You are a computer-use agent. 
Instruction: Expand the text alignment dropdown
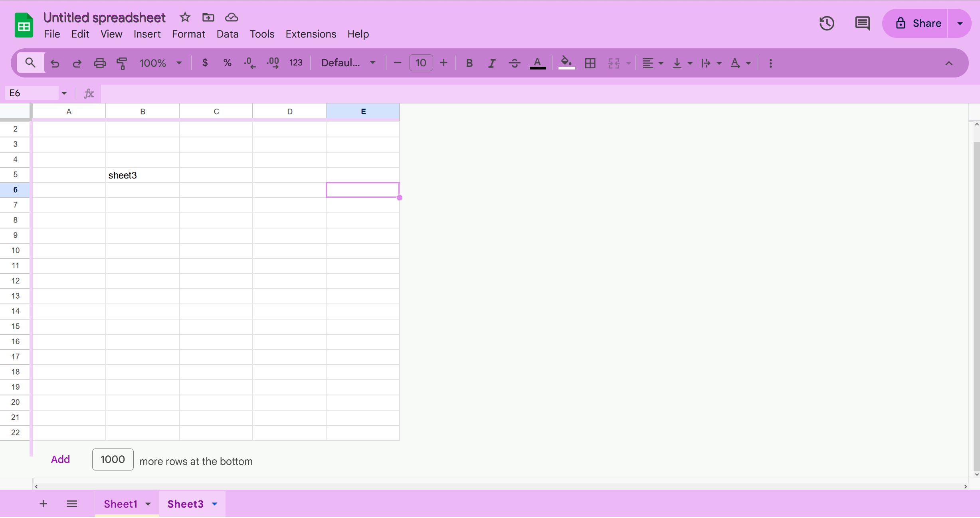(660, 63)
